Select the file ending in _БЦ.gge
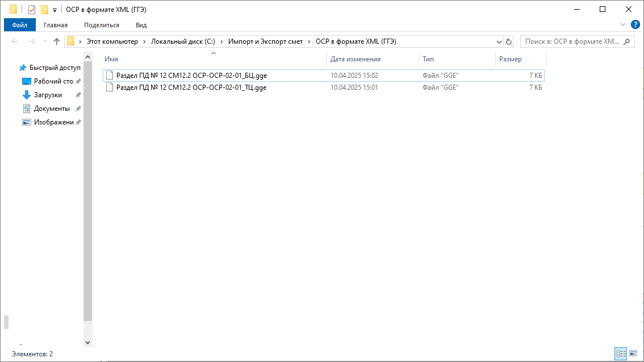Screen dimensions: 644x362 click(191, 76)
